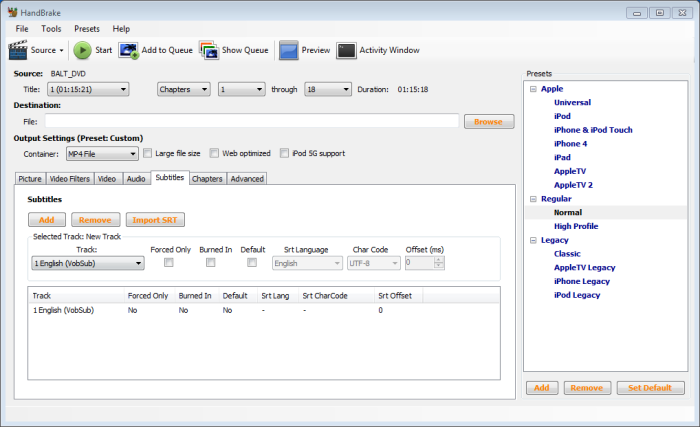Image resolution: width=700 pixels, height=427 pixels.
Task: Open the Preview window icon
Action: point(288,50)
